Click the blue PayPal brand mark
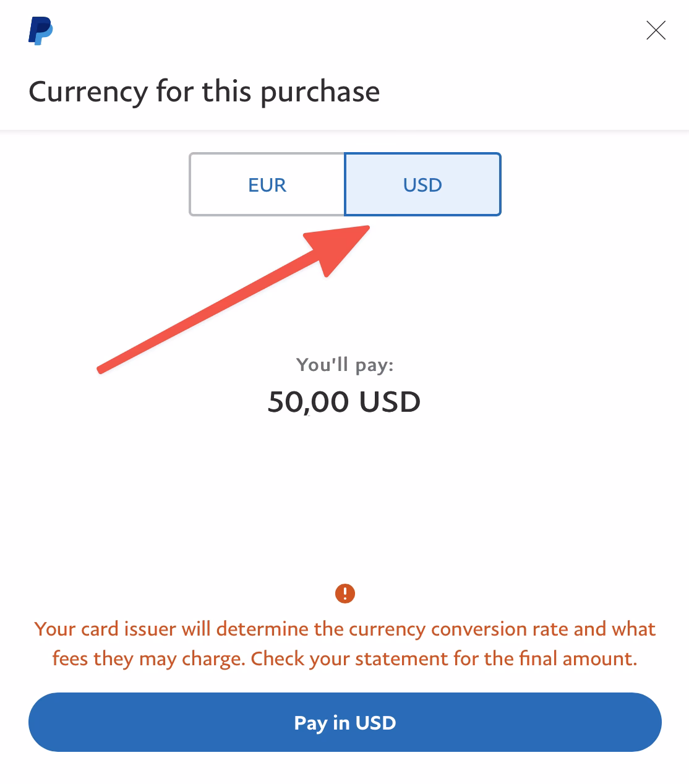Screen dimensions: 689x784 pyautogui.click(x=41, y=30)
